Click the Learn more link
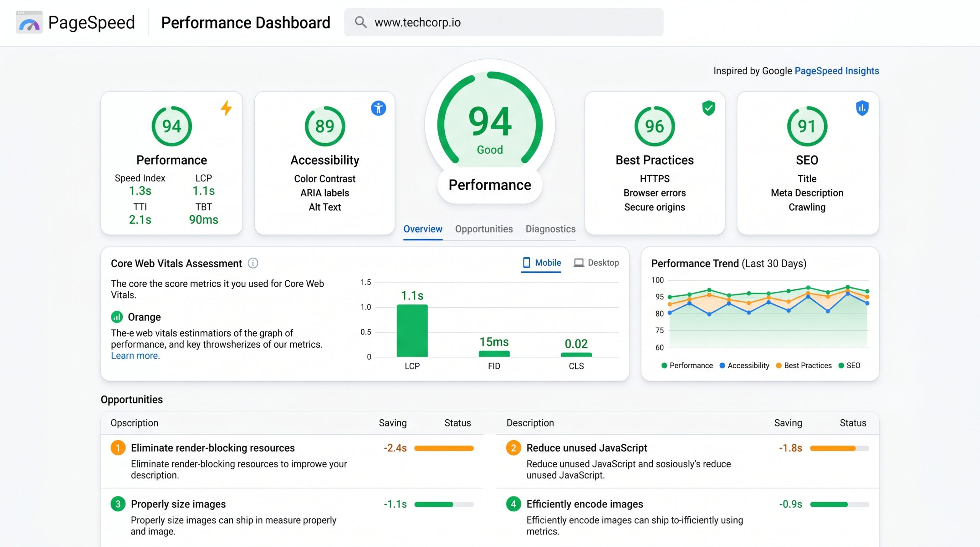The height and width of the screenshot is (547, 980). [x=136, y=356]
